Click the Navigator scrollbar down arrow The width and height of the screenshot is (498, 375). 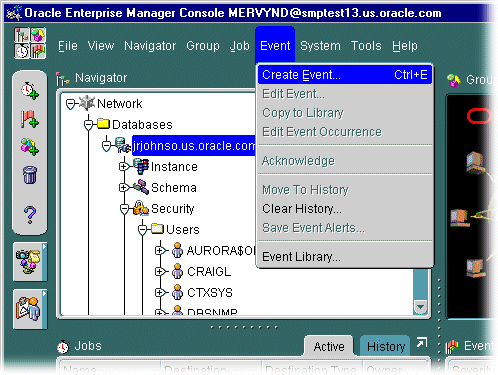[x=420, y=306]
